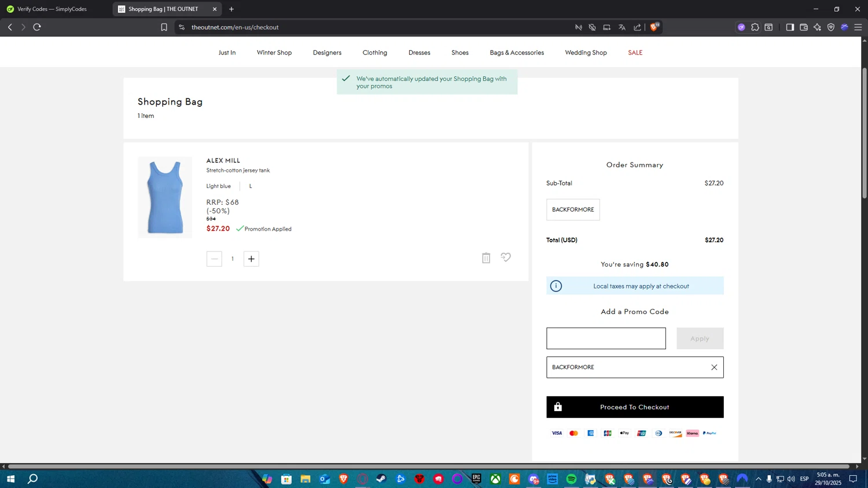
Task: View site information icon
Action: 182,27
